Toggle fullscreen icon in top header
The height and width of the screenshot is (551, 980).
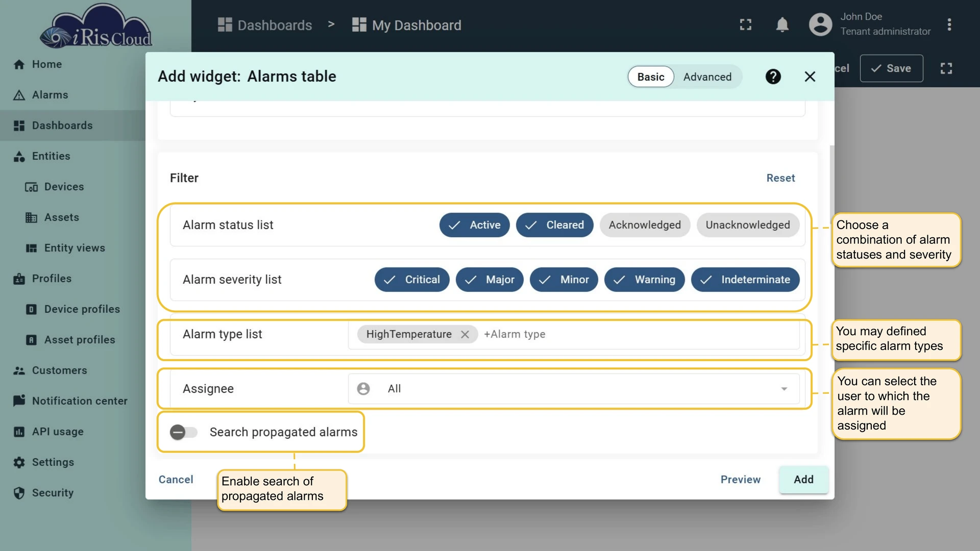(745, 24)
